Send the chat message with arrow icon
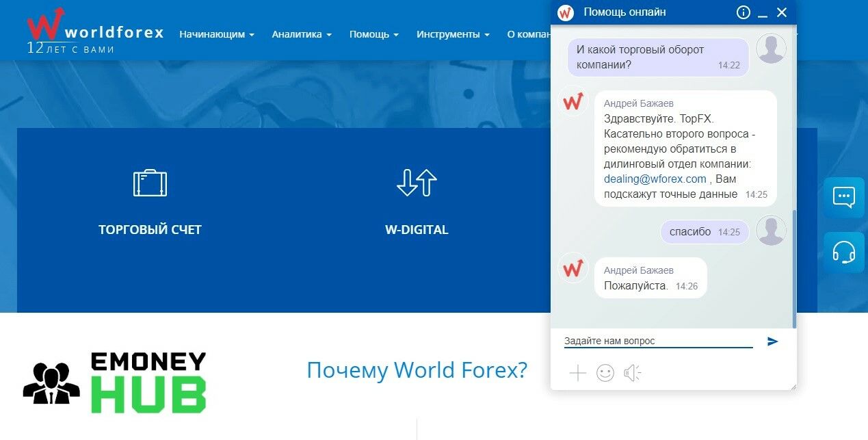This screenshot has width=868, height=440. pyautogui.click(x=772, y=341)
